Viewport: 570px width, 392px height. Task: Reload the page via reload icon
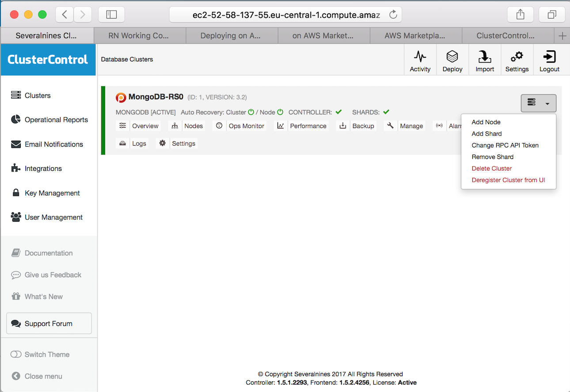tap(393, 15)
